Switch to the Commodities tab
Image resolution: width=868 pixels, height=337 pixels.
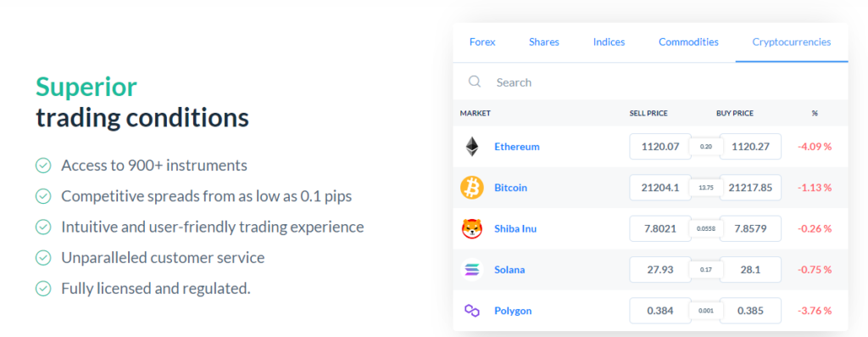click(x=688, y=42)
